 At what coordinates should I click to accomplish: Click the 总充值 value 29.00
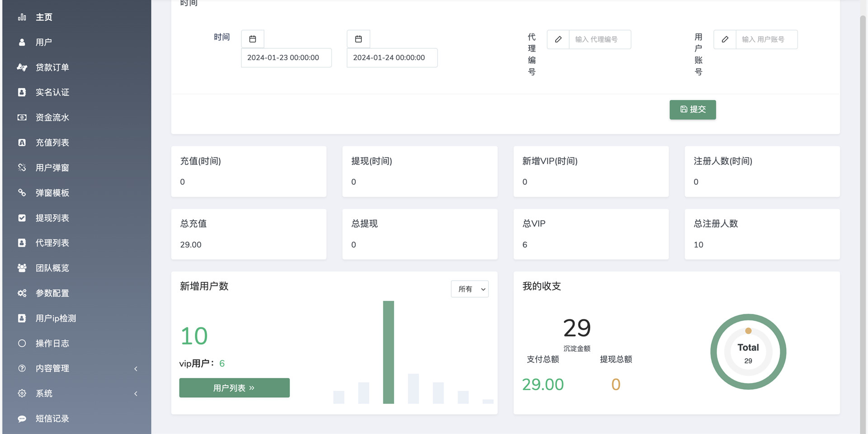tap(191, 245)
